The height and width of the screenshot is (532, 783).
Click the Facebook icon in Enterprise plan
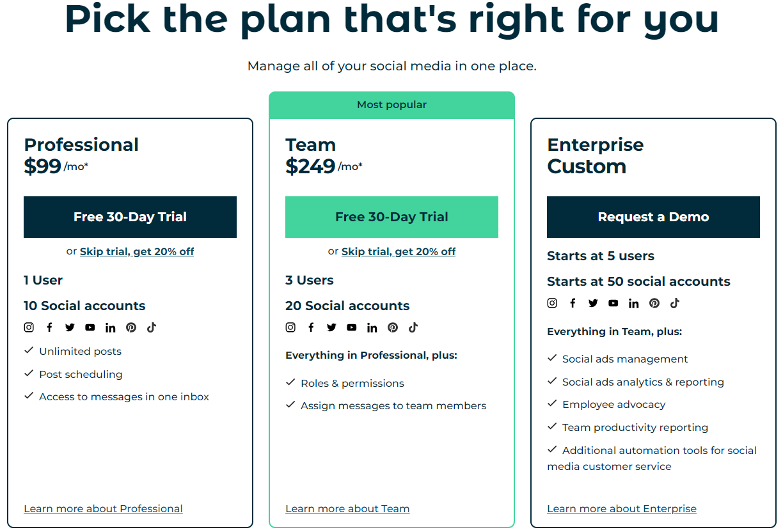[x=573, y=303]
